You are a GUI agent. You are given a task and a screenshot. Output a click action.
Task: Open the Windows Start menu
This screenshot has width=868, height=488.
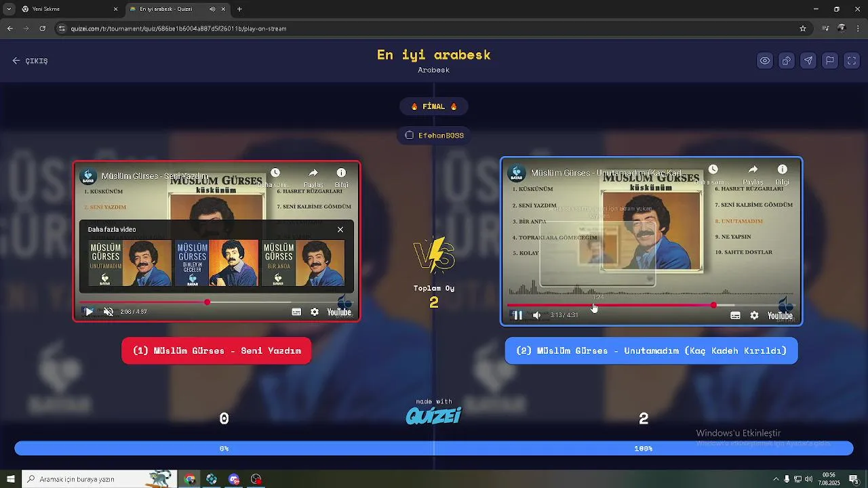tap(11, 479)
